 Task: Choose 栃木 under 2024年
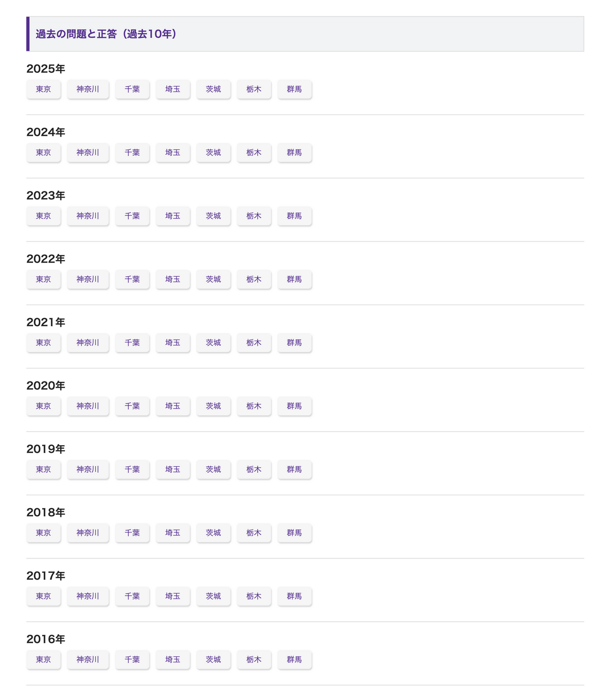(x=254, y=153)
